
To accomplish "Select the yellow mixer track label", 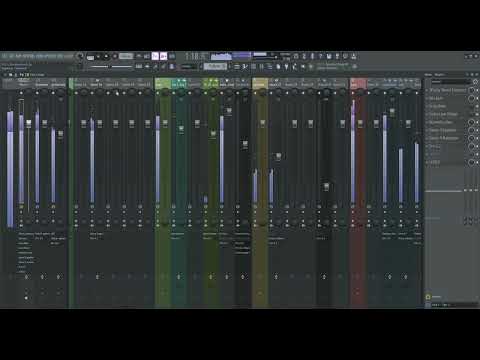I will [260, 84].
